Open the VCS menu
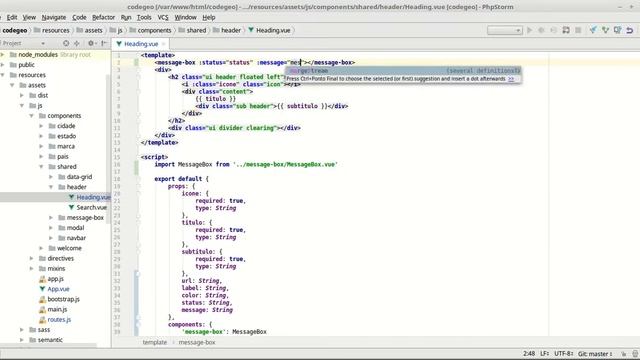The image size is (640, 360). (163, 17)
